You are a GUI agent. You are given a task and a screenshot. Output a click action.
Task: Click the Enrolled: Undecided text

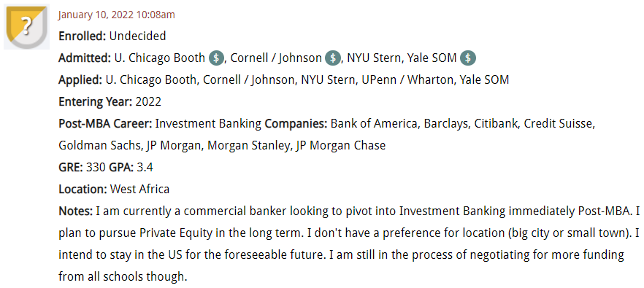[112, 36]
